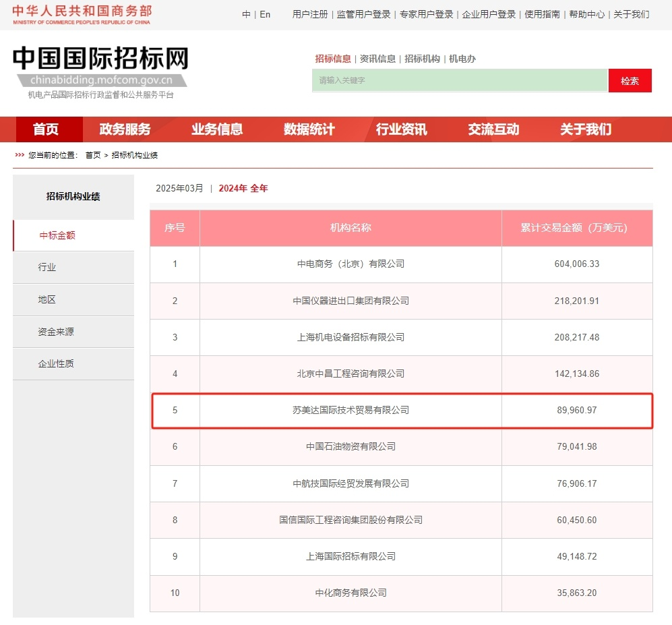Click the amount 49,148.72
672x625 pixels.
click(x=577, y=556)
